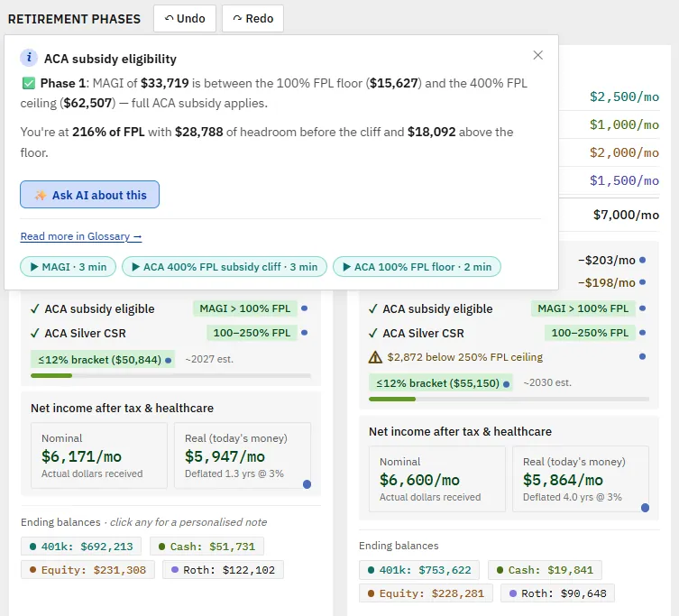The height and width of the screenshot is (616, 679).
Task: Close the ACA subsidy eligibility popup
Action: [x=537, y=55]
